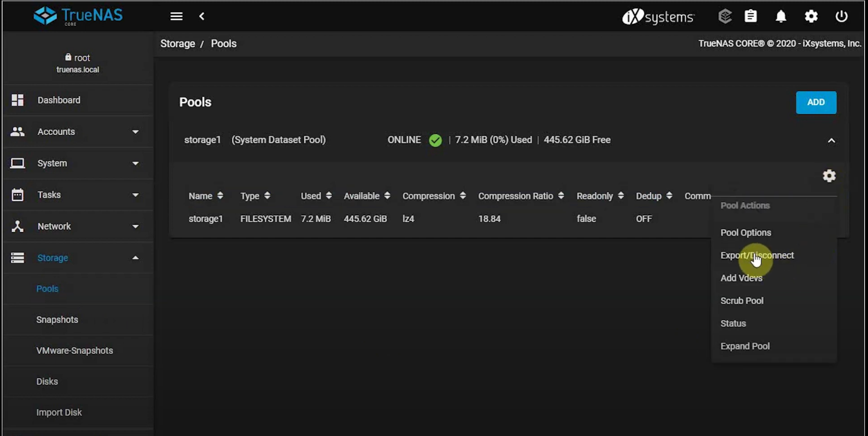Click the power icon
The image size is (868, 436).
pyautogui.click(x=841, y=16)
